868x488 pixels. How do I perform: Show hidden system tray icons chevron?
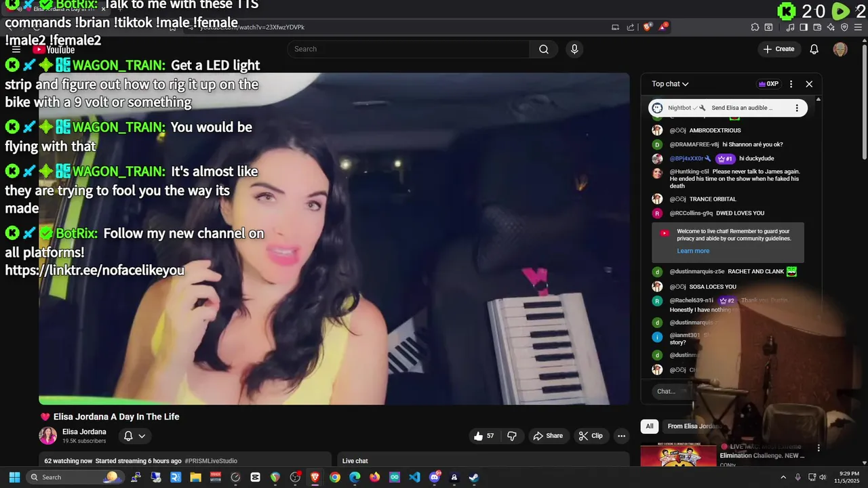(784, 477)
